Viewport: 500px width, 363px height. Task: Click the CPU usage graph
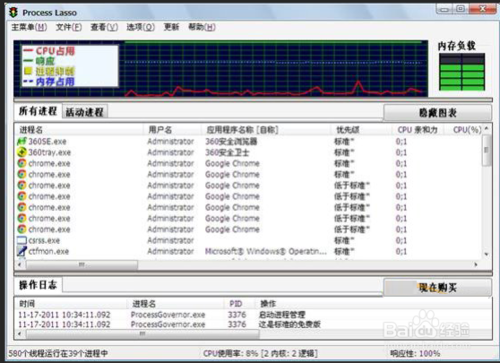(221, 69)
